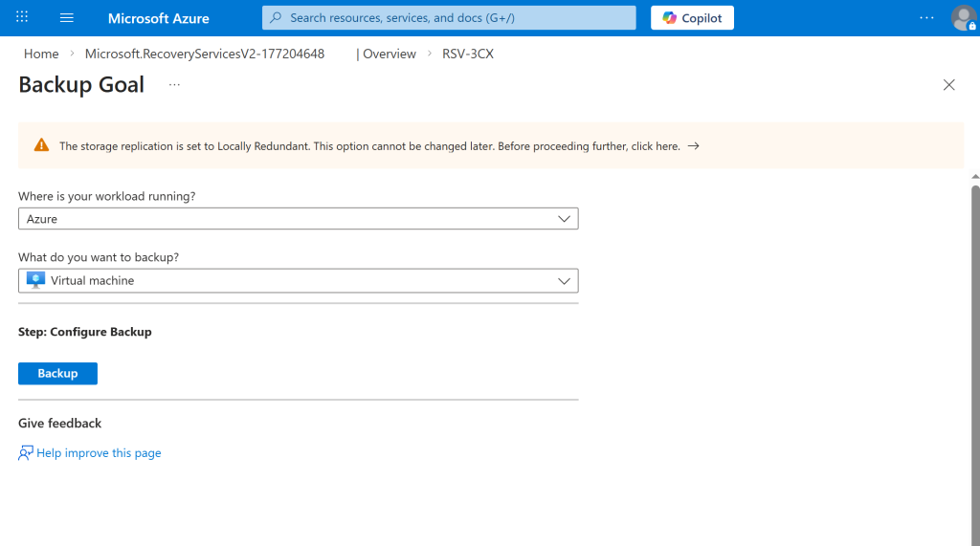Open the hamburger portal menu
Image resolution: width=980 pixels, height=546 pixels.
pyautogui.click(x=66, y=18)
